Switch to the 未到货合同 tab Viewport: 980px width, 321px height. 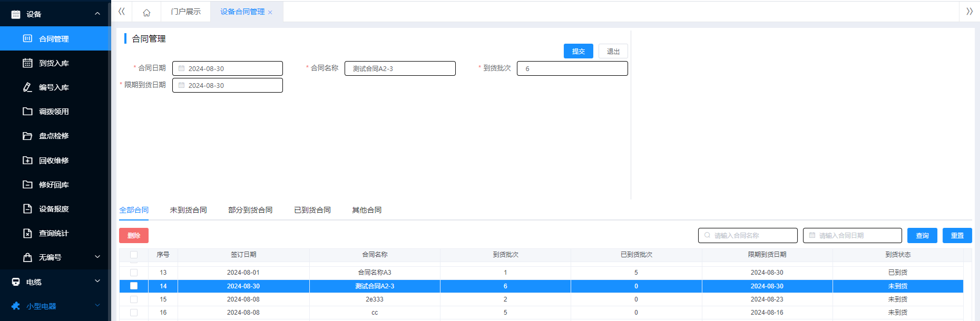click(188, 210)
